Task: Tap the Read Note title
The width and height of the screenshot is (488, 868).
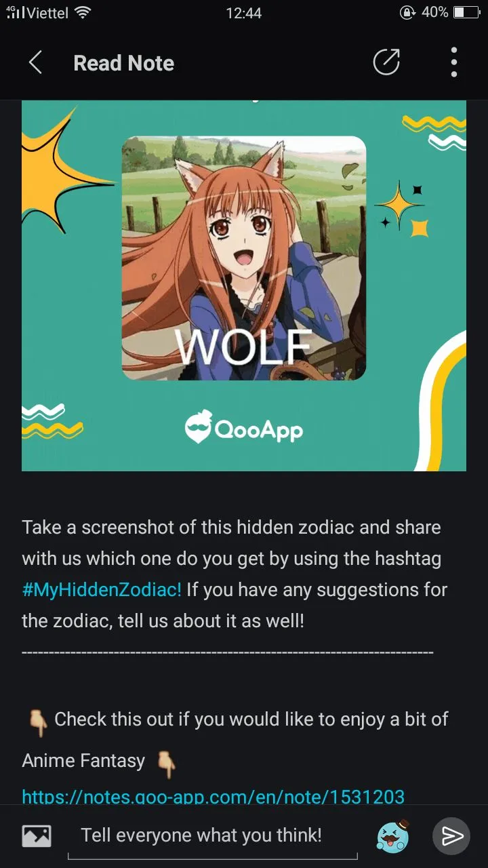Action: coord(123,63)
